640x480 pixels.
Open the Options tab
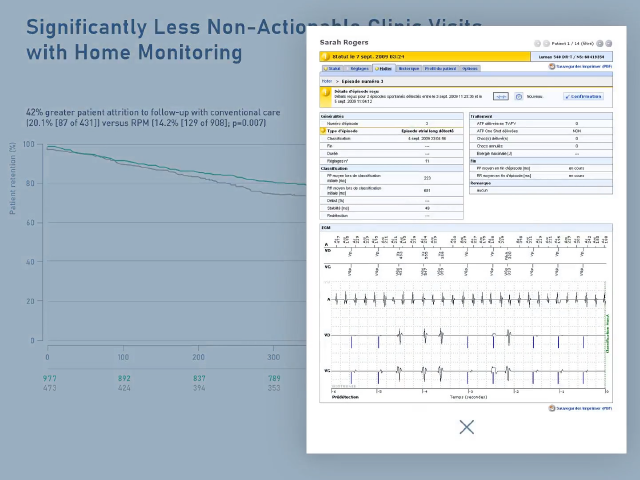pos(470,68)
